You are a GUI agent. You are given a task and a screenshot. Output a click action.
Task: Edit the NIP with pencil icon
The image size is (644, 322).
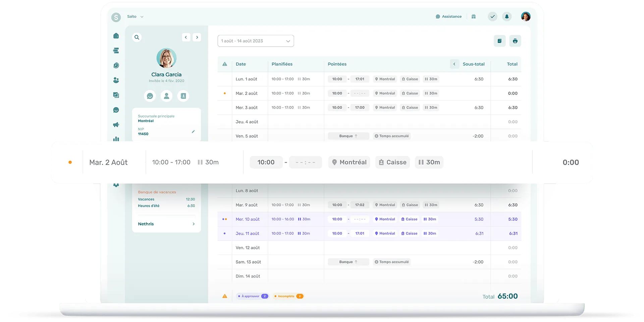[193, 131]
